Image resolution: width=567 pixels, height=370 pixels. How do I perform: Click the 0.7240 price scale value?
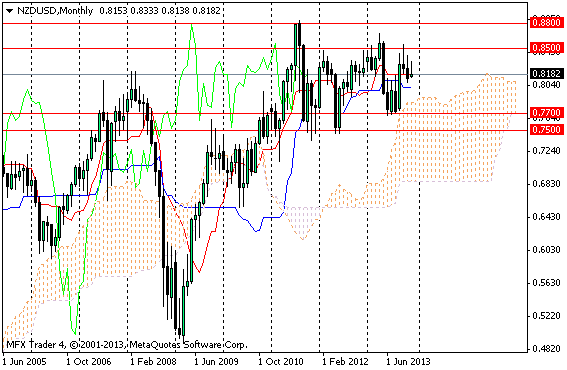(x=546, y=150)
